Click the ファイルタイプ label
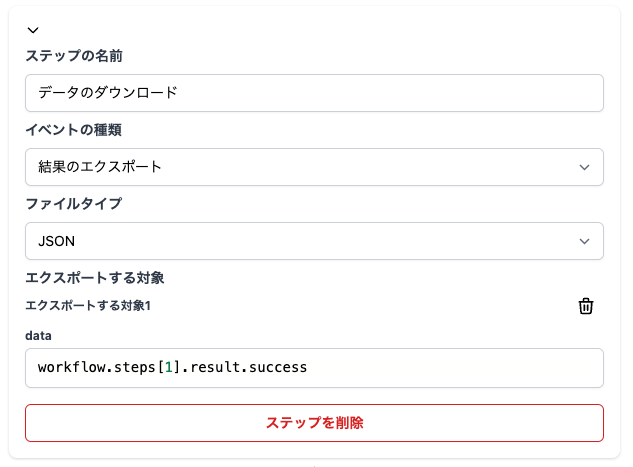 [x=73, y=204]
